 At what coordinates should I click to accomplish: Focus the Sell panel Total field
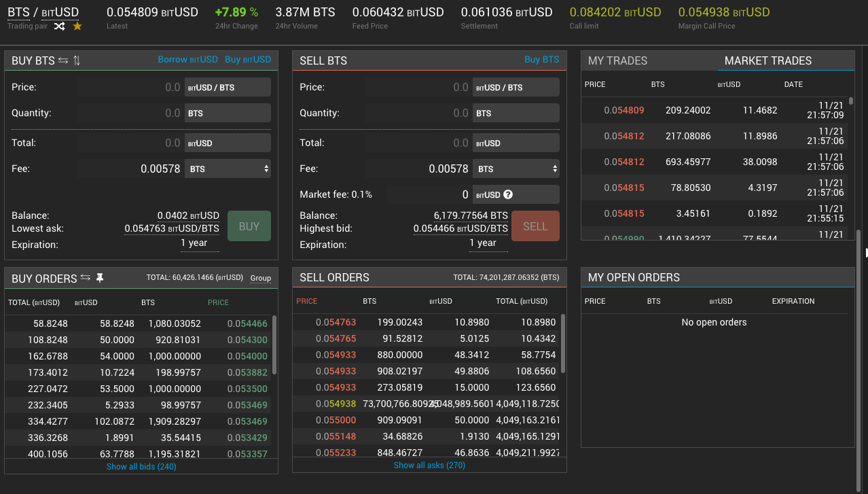tap(418, 143)
